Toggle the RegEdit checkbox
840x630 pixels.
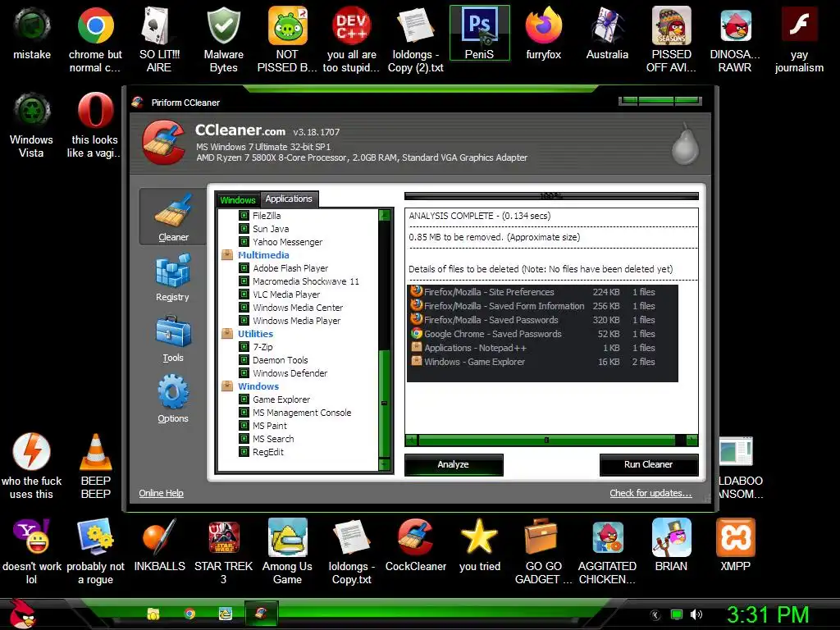[244, 452]
